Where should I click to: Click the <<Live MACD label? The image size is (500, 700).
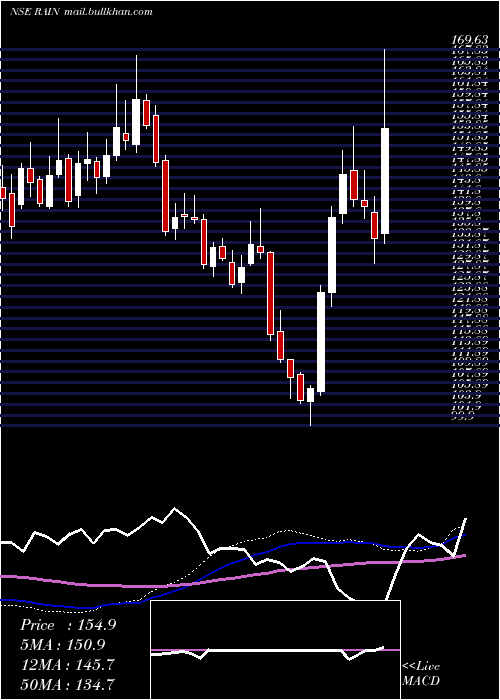(x=421, y=674)
